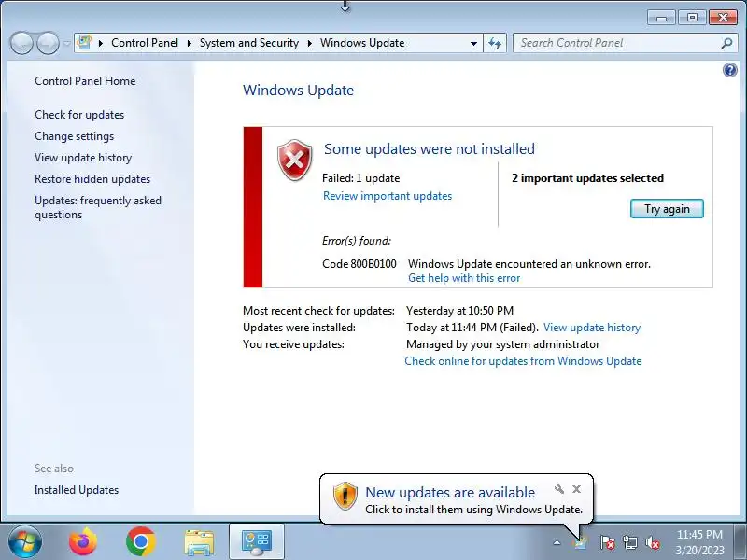The image size is (747, 560).
Task: Click Check for updates in sidebar
Action: click(79, 115)
